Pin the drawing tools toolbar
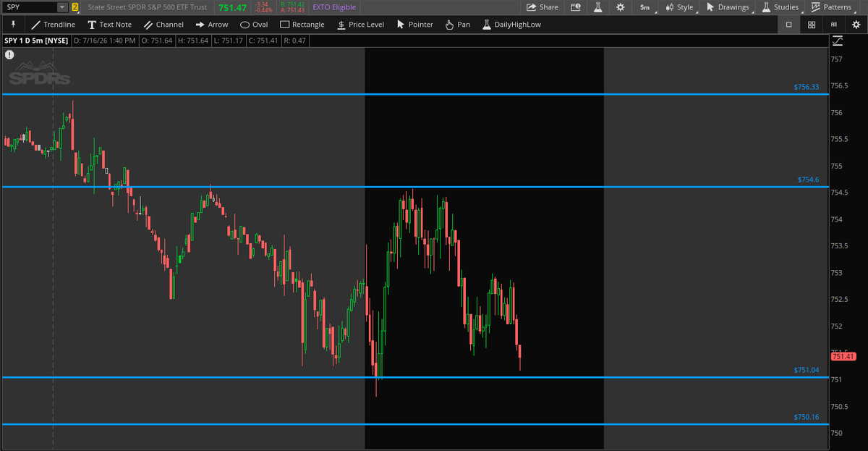 tap(13, 24)
